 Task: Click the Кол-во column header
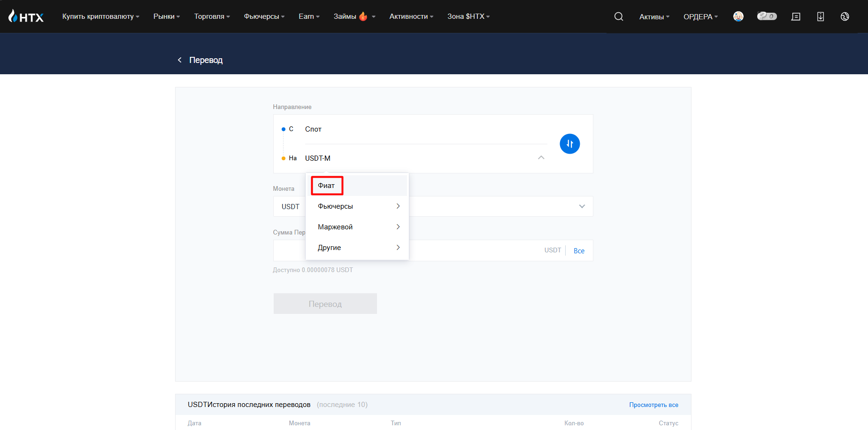point(574,423)
